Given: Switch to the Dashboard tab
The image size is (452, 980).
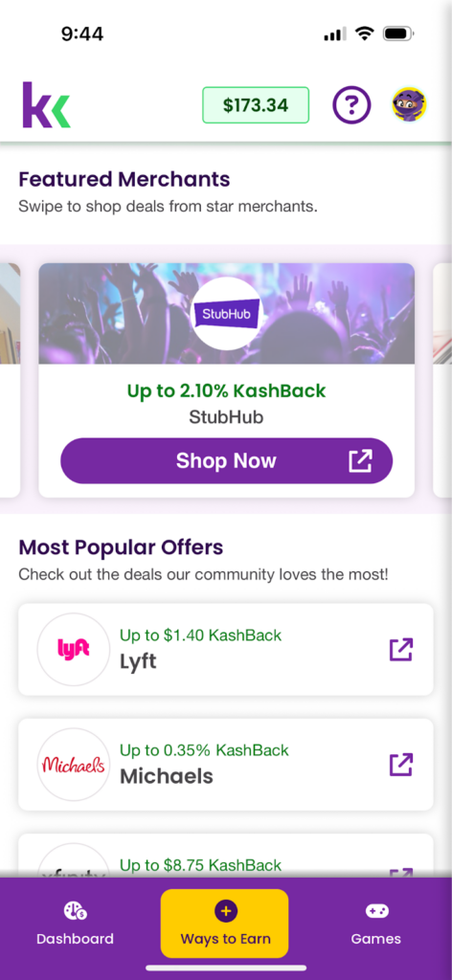Looking at the screenshot, I should [75, 924].
